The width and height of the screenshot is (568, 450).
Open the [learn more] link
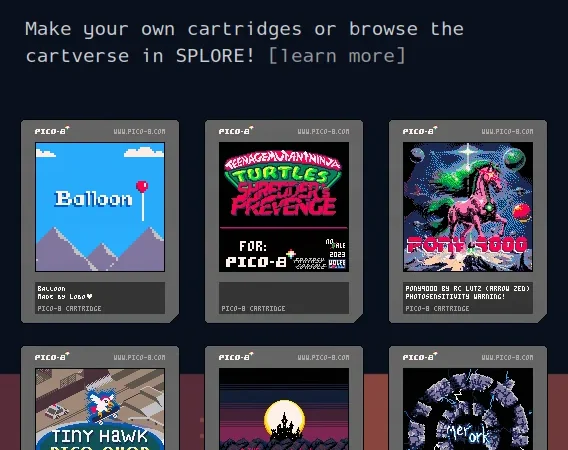click(x=337, y=56)
